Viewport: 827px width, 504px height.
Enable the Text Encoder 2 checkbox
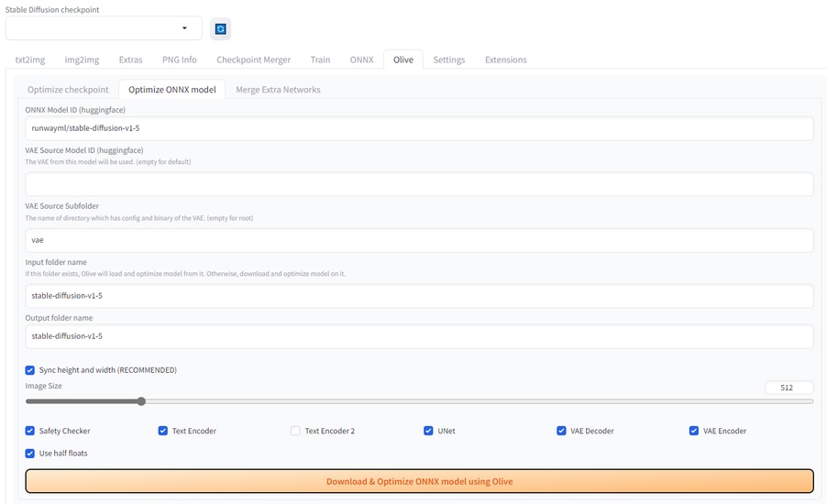pyautogui.click(x=295, y=431)
